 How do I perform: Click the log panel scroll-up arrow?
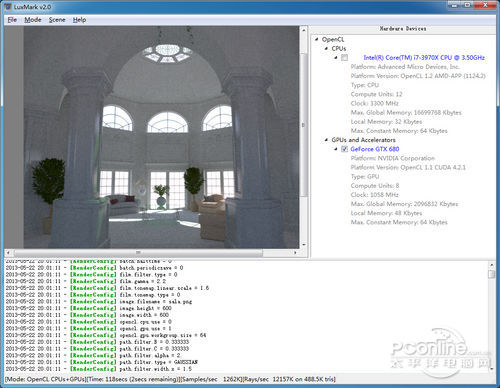click(492, 265)
